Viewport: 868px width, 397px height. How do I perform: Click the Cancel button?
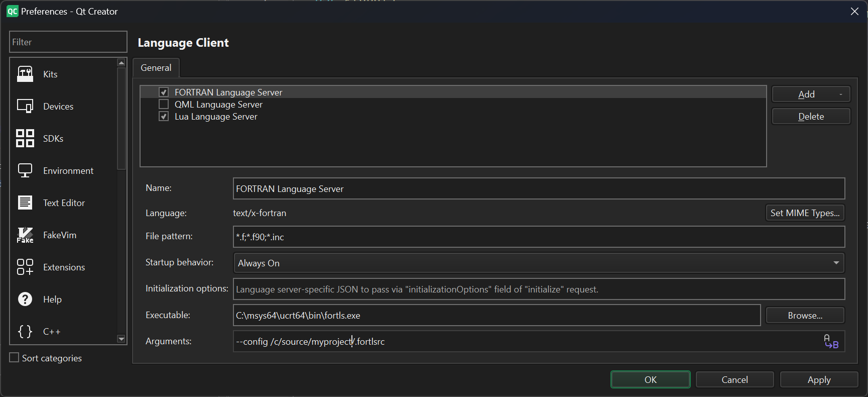pos(734,379)
